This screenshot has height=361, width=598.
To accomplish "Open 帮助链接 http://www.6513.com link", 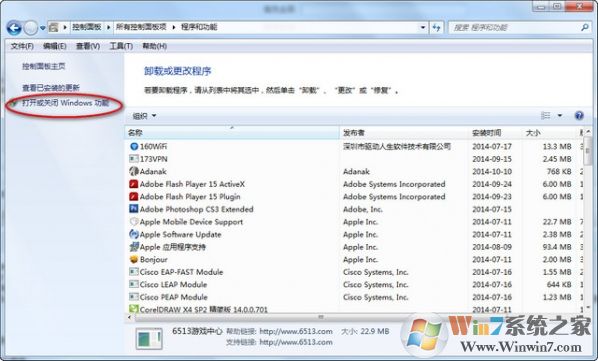I will (x=296, y=331).
